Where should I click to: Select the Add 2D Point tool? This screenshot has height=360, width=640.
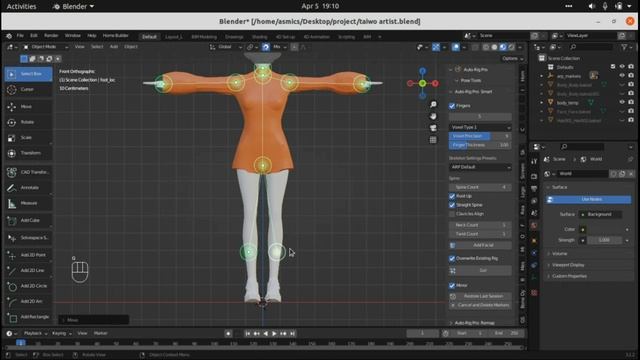[28, 255]
